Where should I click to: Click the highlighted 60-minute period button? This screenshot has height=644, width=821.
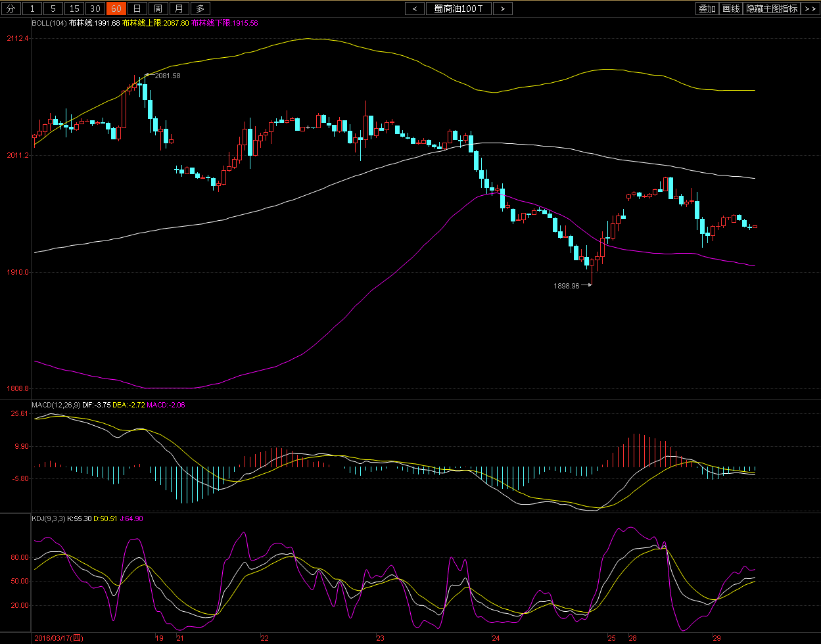click(x=116, y=9)
